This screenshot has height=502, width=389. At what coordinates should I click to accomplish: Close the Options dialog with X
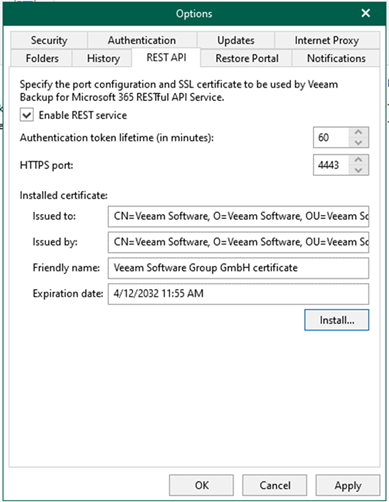tap(366, 13)
